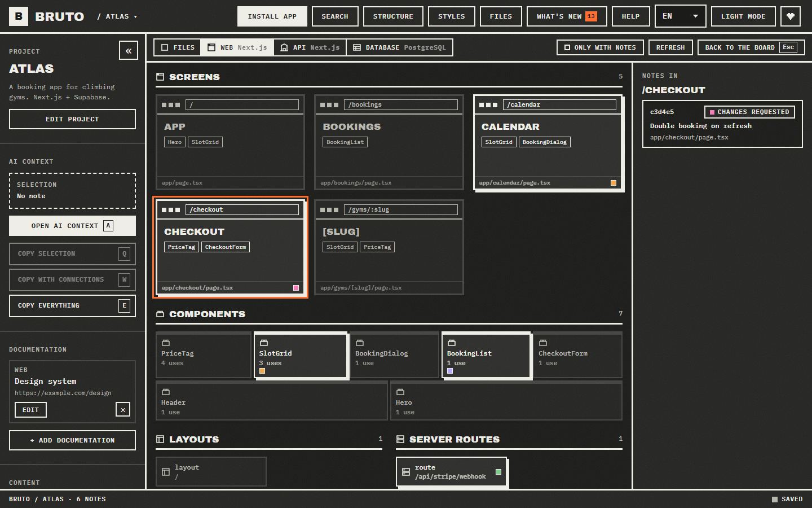This screenshot has width=812, height=508.
Task: Open the design system URL link
Action: coord(63,393)
